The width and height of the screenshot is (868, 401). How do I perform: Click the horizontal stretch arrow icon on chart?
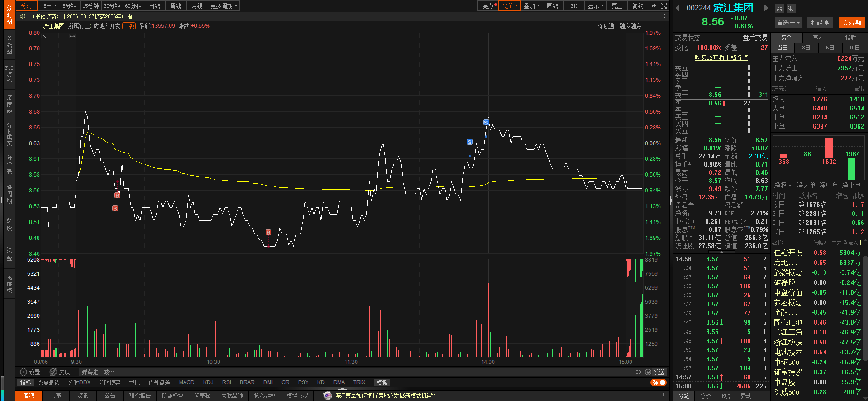[72, 36]
